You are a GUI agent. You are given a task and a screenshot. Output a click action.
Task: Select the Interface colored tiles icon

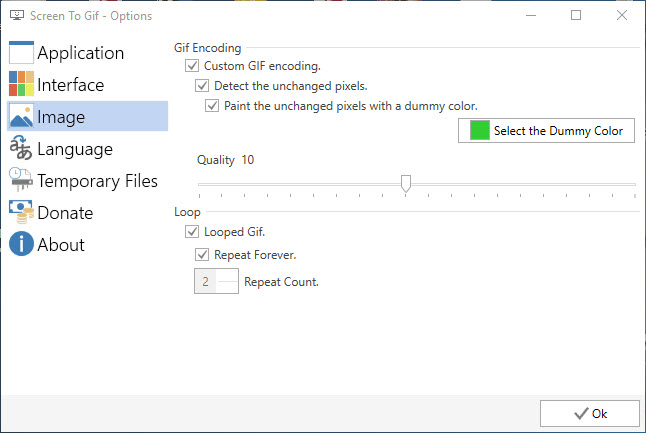click(21, 84)
